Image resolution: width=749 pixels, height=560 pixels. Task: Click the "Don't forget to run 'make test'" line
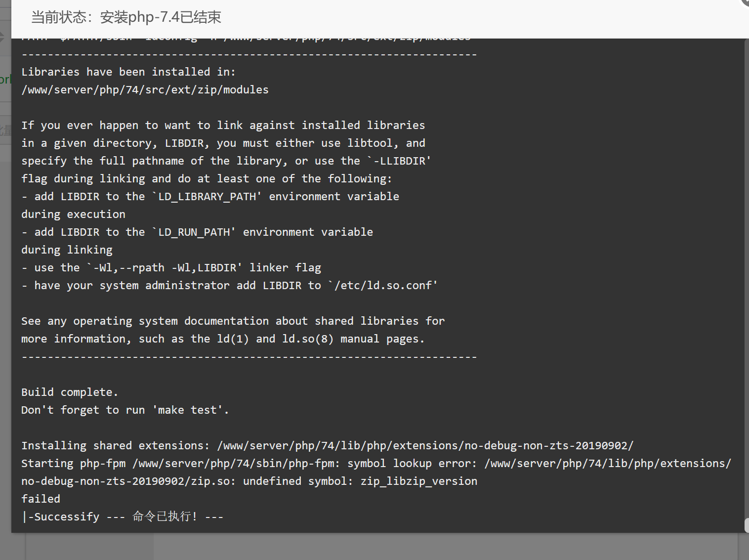coord(125,410)
